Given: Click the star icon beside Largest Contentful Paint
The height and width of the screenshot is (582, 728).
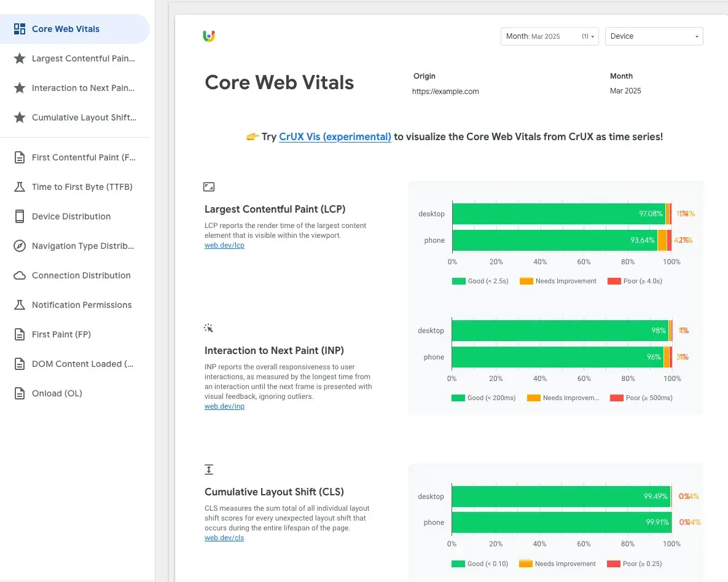Looking at the screenshot, I should (20, 58).
